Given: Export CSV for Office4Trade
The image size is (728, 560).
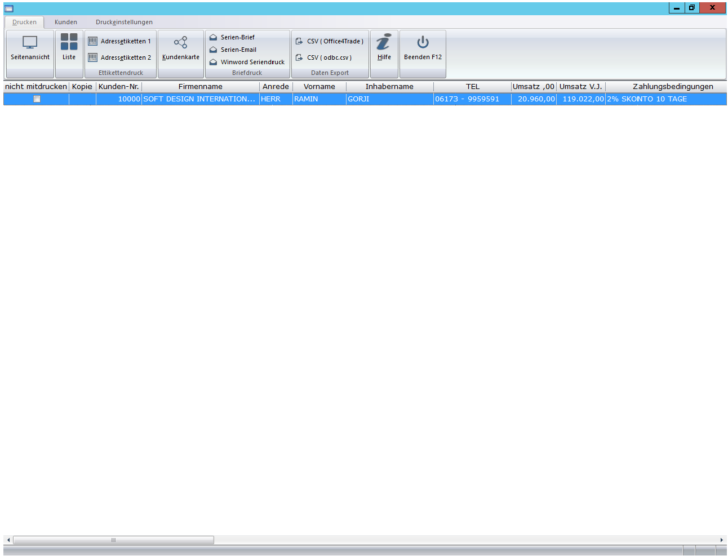Looking at the screenshot, I should [330, 41].
